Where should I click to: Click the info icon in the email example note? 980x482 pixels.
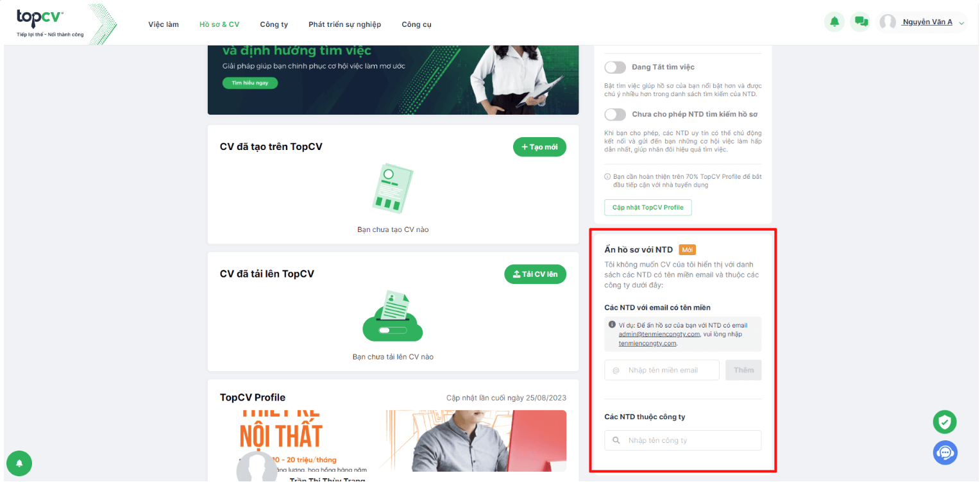tap(612, 325)
